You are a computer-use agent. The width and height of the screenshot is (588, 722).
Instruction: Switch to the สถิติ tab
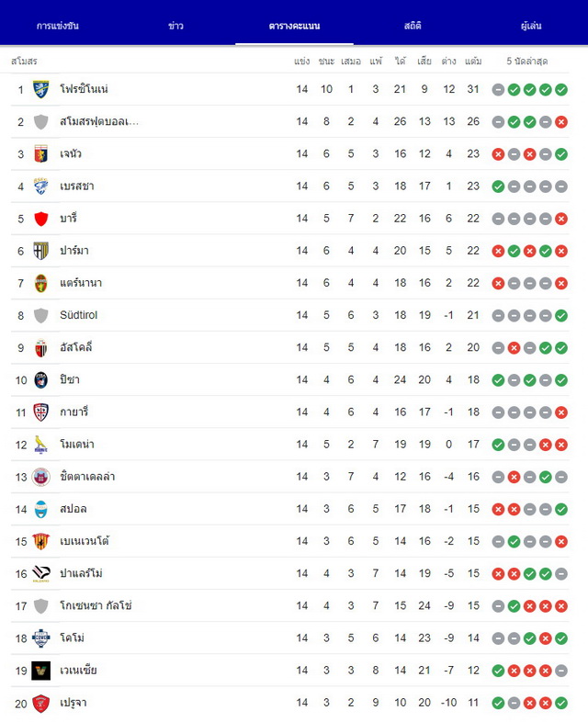point(413,26)
